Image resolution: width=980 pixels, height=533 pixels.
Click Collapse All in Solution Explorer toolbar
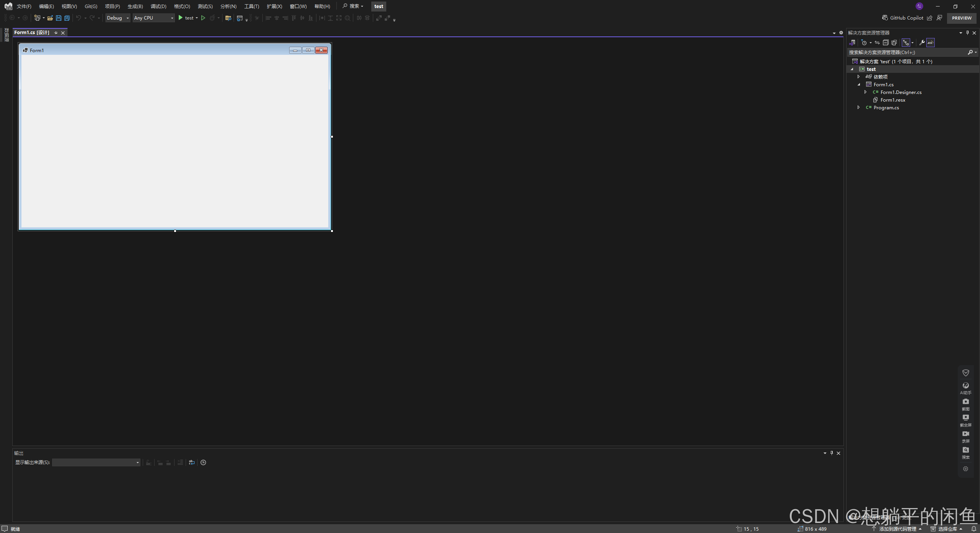[x=886, y=43]
